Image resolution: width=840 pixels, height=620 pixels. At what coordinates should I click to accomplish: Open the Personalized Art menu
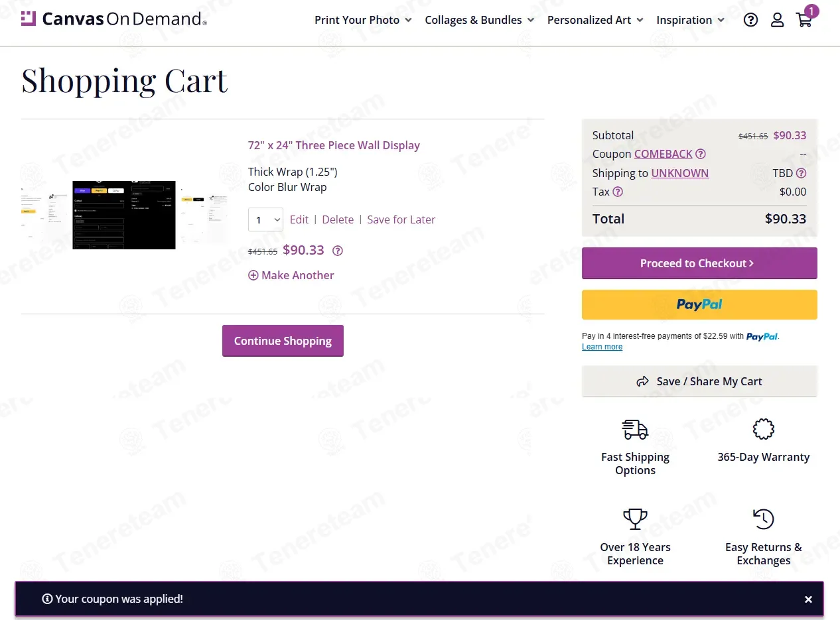(595, 20)
